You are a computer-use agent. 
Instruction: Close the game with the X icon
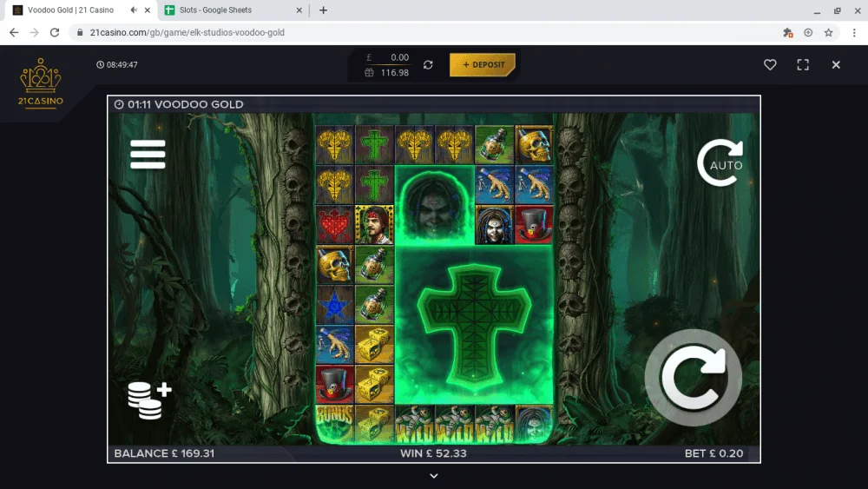836,65
